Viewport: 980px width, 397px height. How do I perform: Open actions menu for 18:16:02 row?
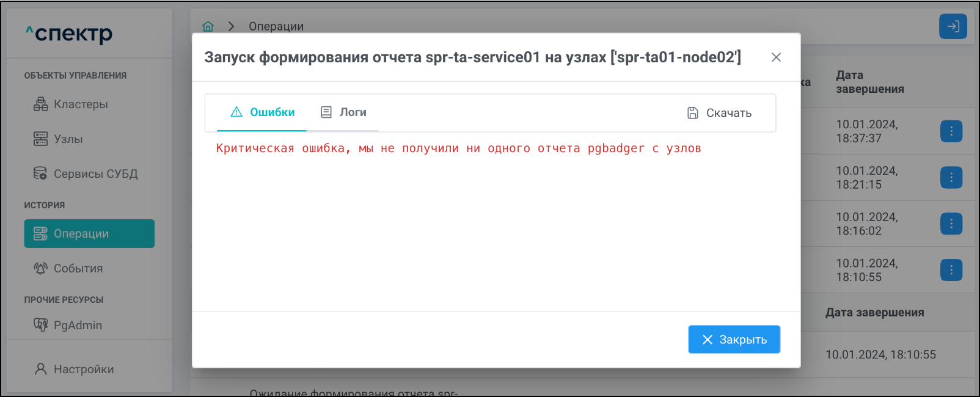pos(951,224)
